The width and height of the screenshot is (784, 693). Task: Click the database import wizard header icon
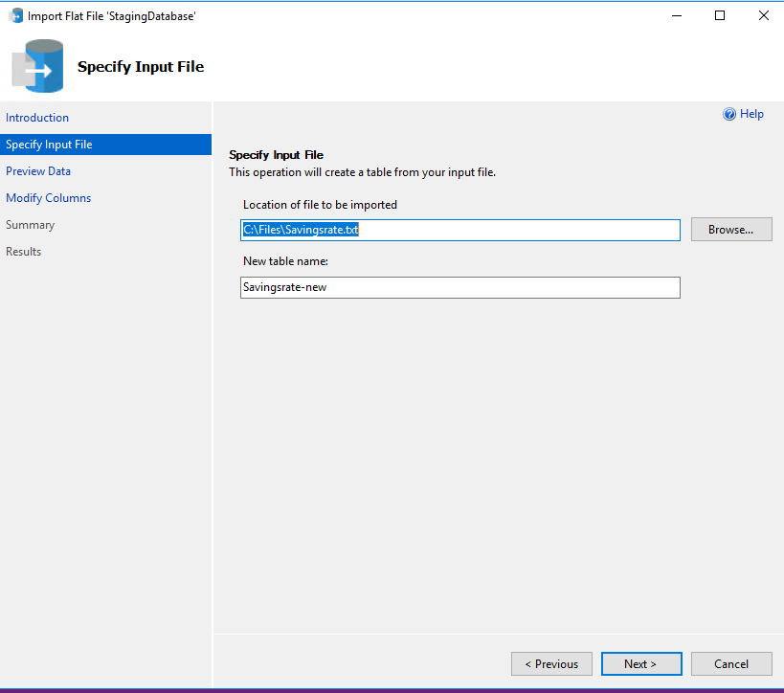coord(38,66)
